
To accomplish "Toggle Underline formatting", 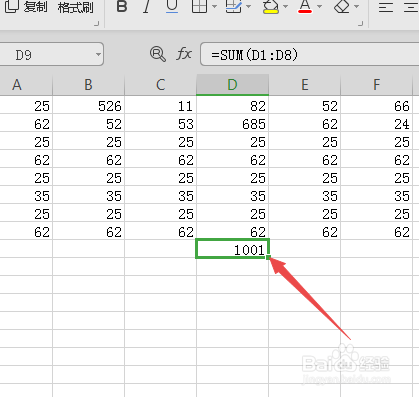I will pyautogui.click(x=172, y=6).
